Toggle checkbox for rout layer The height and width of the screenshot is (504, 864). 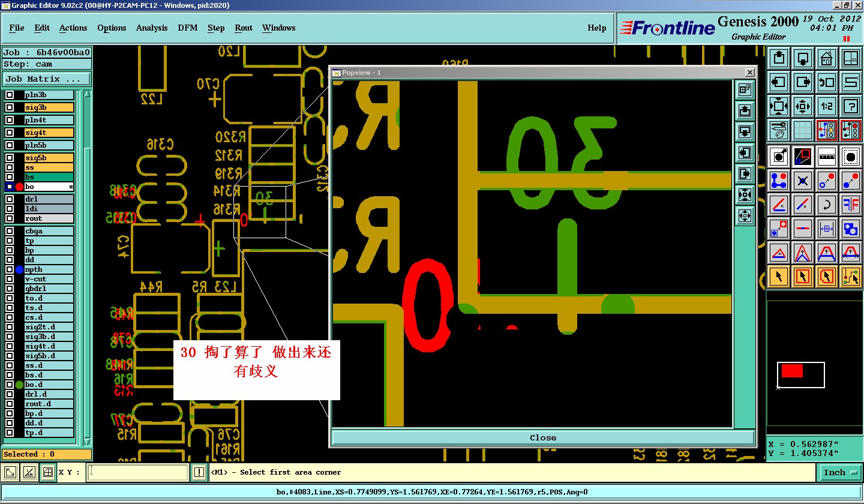[x=10, y=218]
